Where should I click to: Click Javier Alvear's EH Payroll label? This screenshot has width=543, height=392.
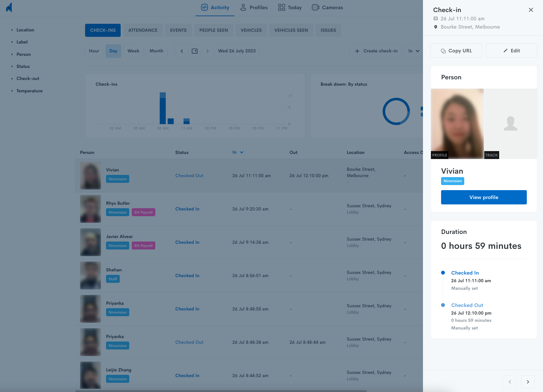coord(144,246)
